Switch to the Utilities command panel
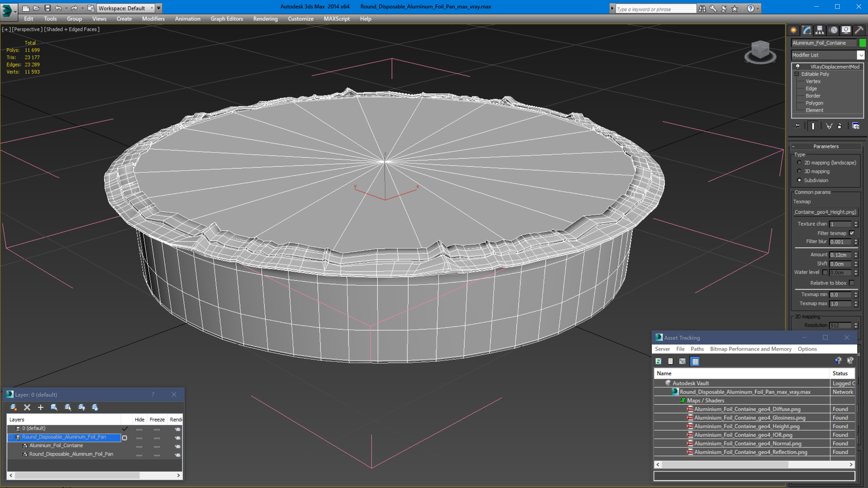The height and width of the screenshot is (488, 868). (x=859, y=30)
